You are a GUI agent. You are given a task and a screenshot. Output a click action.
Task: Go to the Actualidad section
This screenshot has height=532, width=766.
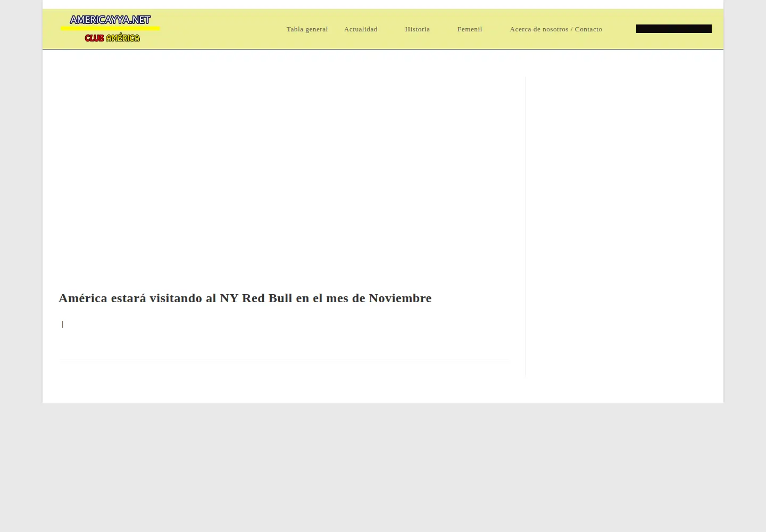361,29
